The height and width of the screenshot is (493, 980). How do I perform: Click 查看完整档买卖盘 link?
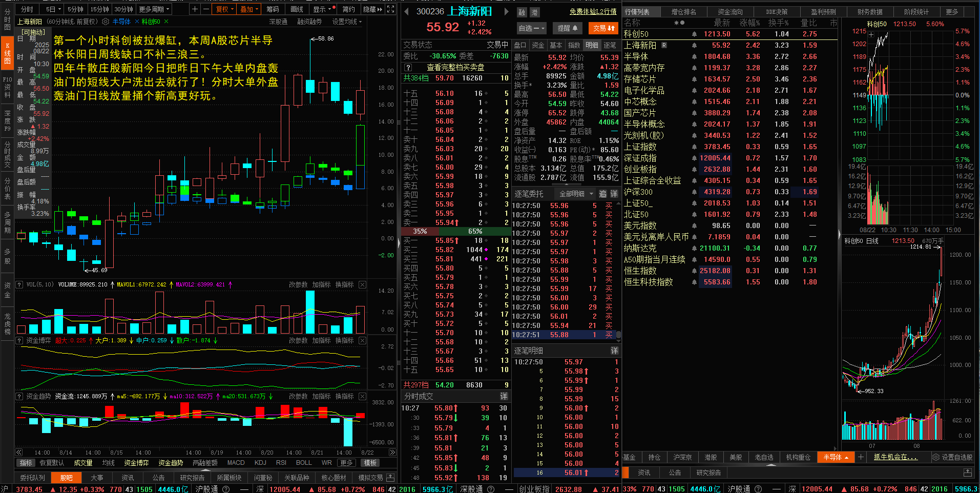(x=455, y=68)
